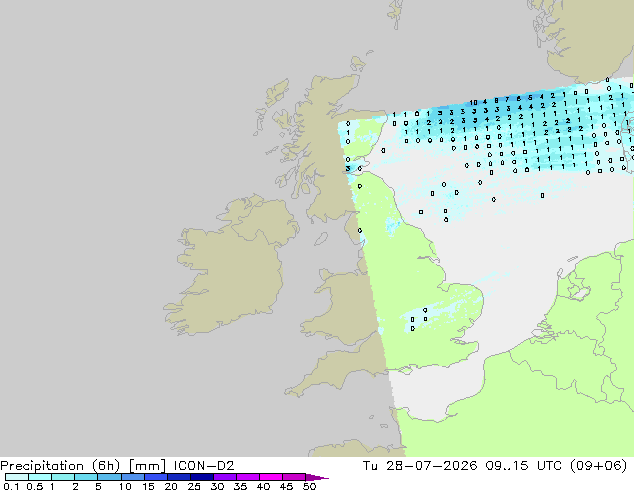Choose legend swatch between 35 and 40
Screen dimensions: 634x490
pos(247,477)
